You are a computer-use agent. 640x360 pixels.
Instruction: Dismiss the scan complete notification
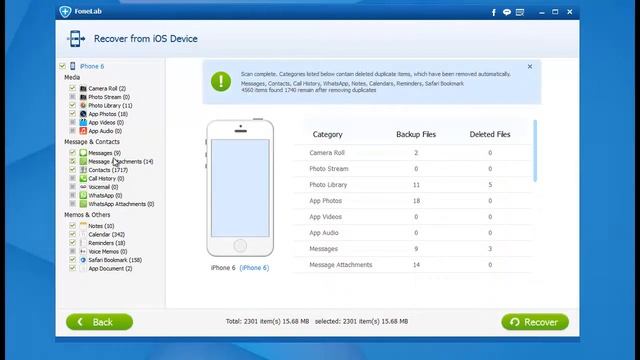pos(530,67)
